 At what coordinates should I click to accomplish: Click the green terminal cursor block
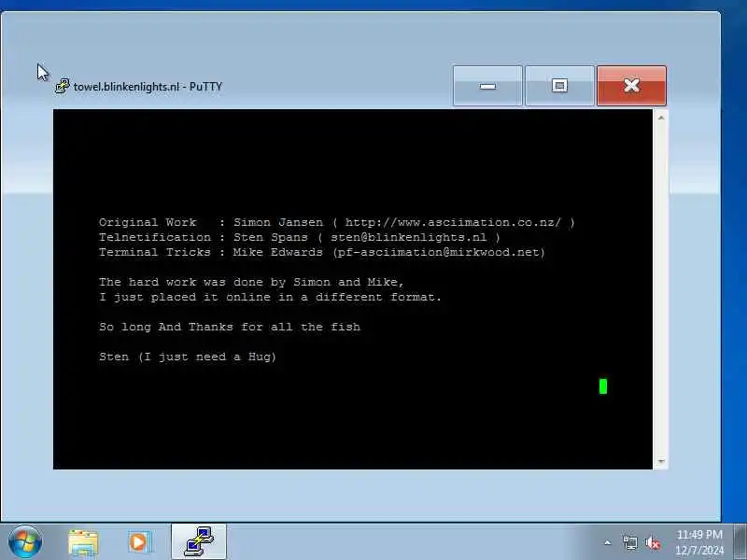tap(603, 386)
